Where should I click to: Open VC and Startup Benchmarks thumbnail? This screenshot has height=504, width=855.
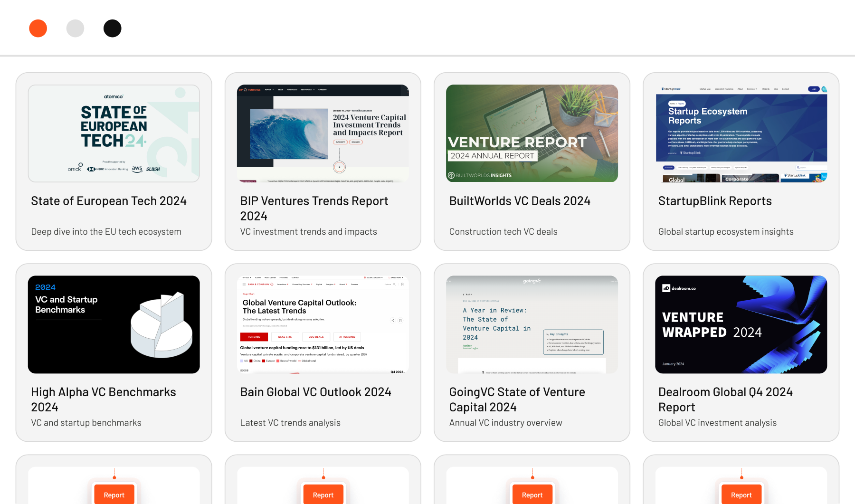pyautogui.click(x=114, y=324)
